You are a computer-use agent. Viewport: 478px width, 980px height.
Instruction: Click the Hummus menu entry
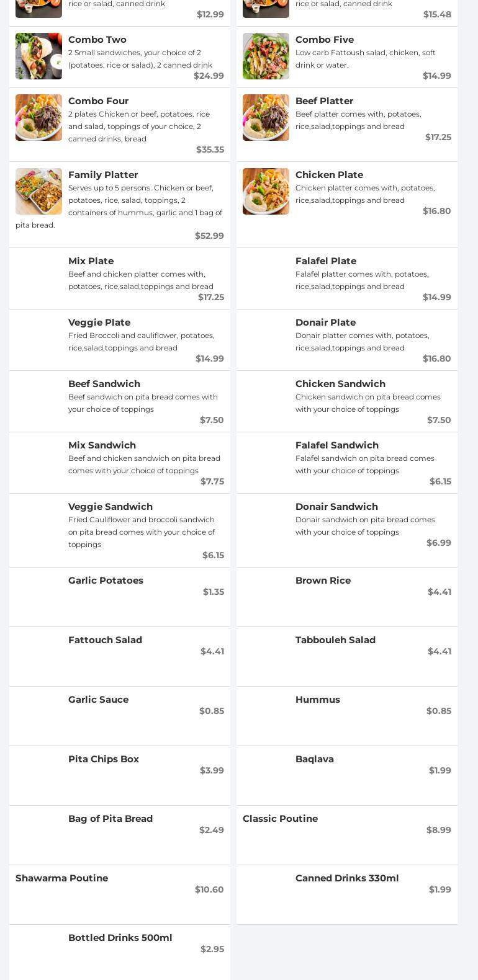[x=317, y=700]
